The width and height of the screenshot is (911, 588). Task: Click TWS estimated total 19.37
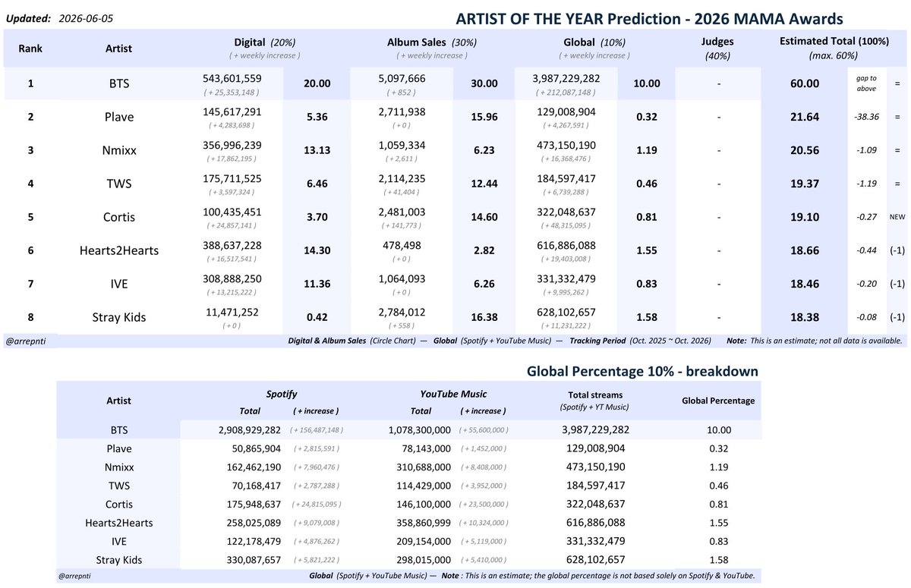804,184
